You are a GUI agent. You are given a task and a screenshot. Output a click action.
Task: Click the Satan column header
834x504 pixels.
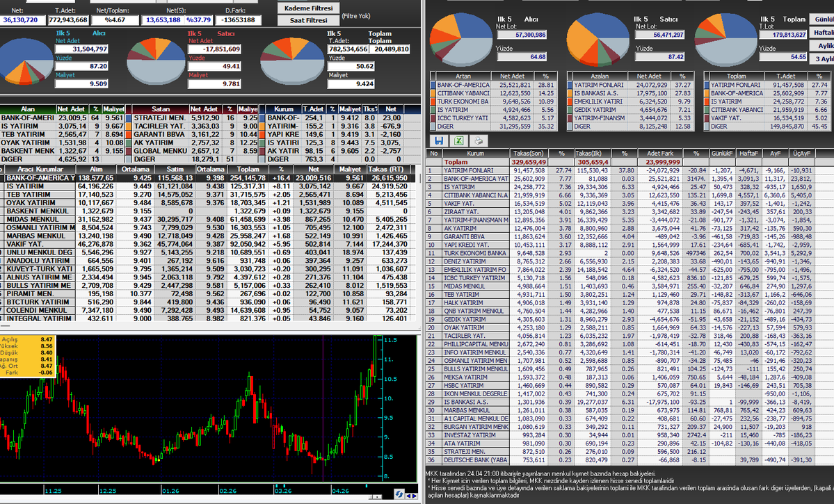(x=161, y=109)
